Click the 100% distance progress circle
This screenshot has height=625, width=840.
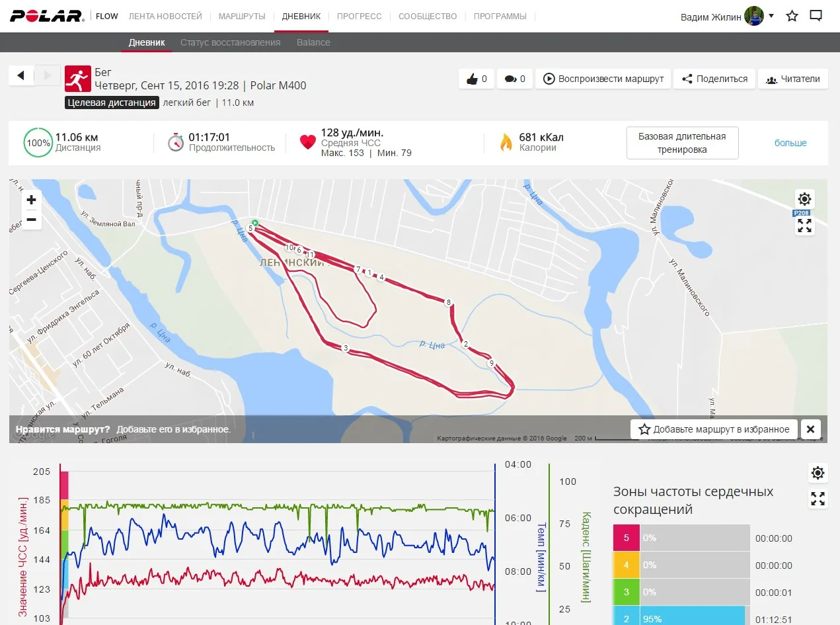point(38,143)
